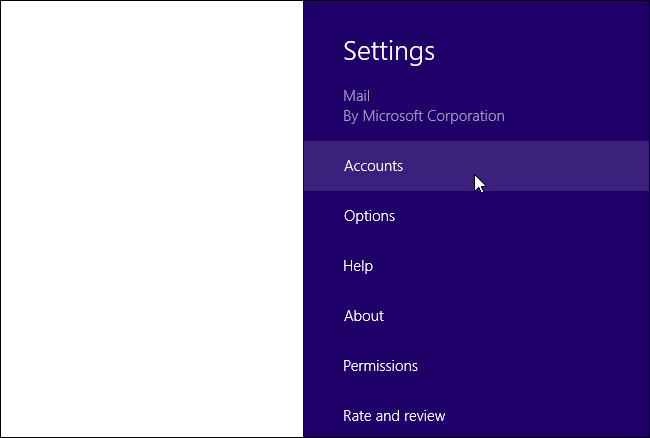View About information for Mail
Viewport: 650px width, 438px height.
(x=363, y=316)
